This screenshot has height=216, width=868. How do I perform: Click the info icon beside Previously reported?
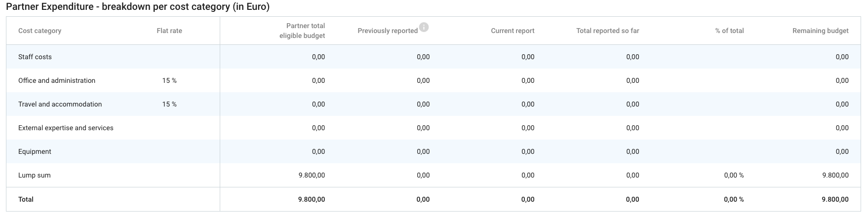tap(424, 27)
